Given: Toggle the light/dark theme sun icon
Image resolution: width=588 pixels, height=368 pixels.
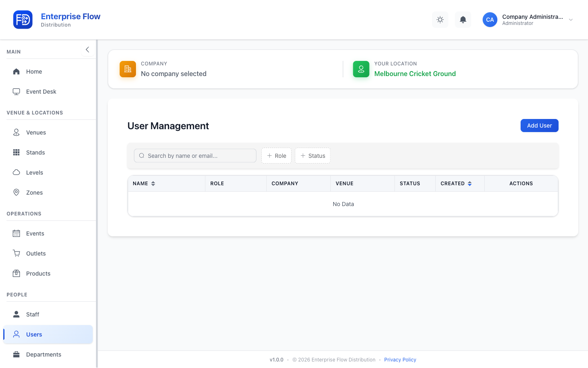Looking at the screenshot, I should click(x=440, y=20).
